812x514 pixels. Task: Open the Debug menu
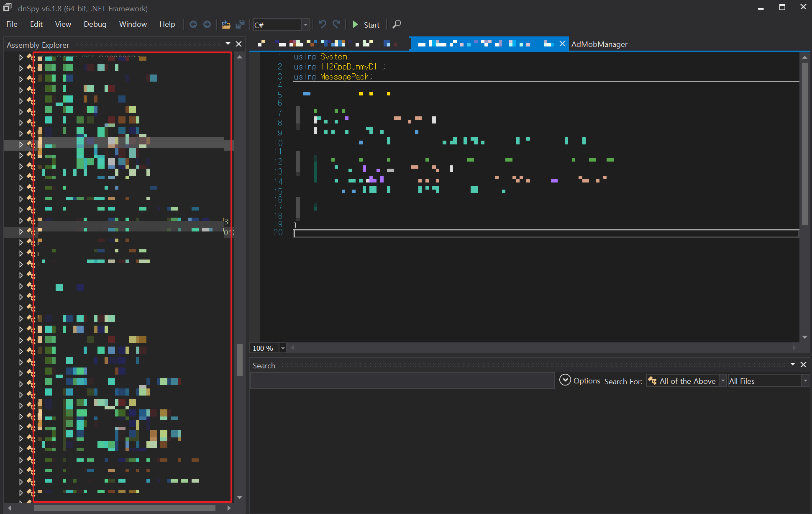pos(95,24)
